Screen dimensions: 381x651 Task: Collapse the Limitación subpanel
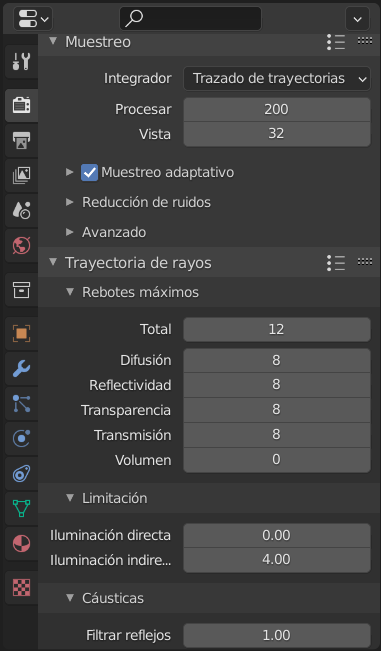click(x=70, y=497)
